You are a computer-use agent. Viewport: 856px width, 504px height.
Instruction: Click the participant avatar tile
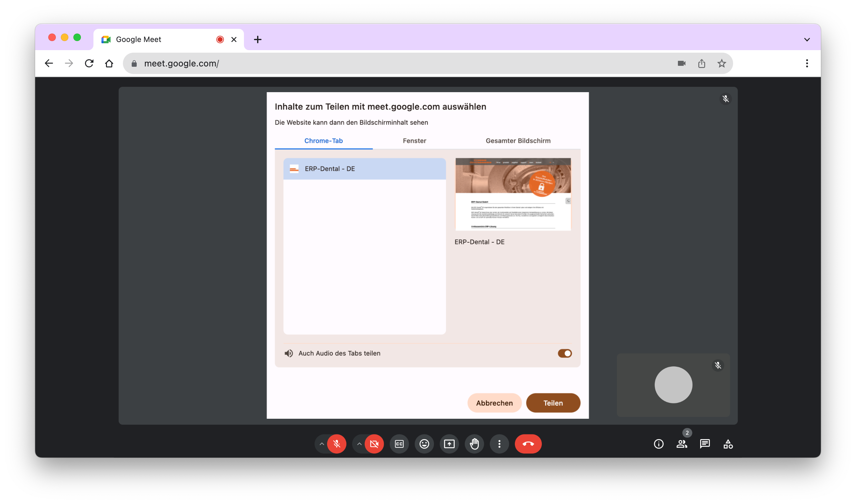673,385
